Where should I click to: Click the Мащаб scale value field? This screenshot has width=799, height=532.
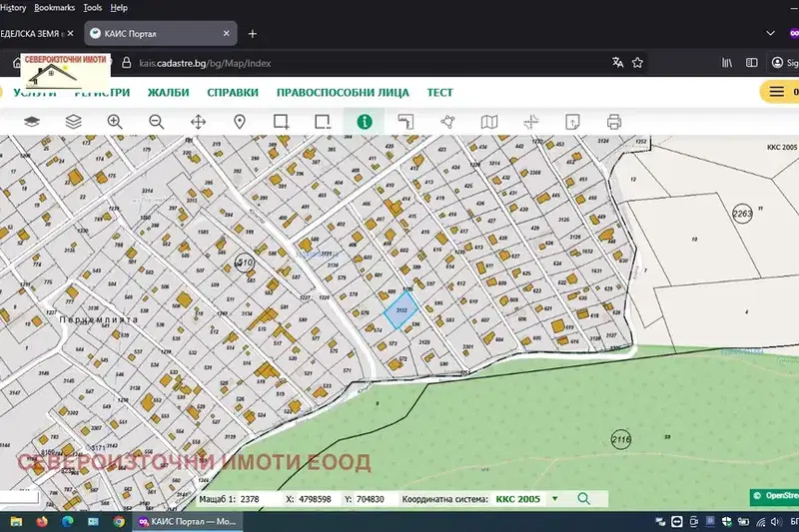(x=259, y=499)
